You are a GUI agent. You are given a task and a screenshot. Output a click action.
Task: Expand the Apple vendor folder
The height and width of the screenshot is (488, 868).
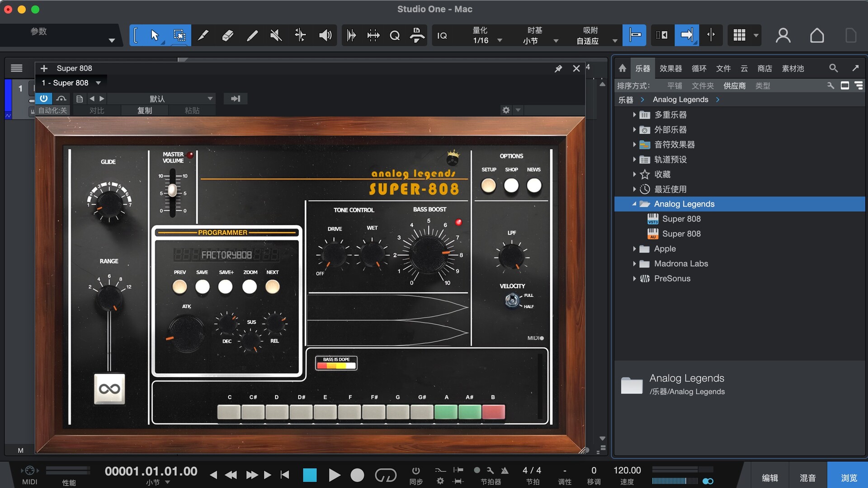[634, 249]
